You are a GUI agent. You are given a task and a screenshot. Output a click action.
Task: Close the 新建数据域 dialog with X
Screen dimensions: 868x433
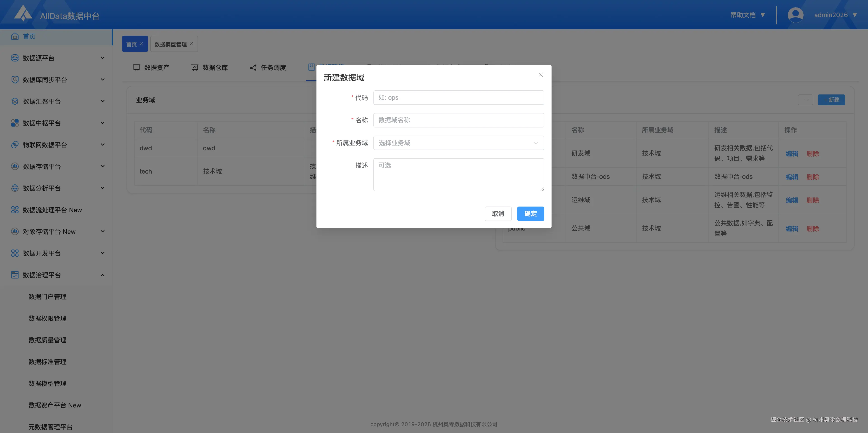[x=540, y=75]
